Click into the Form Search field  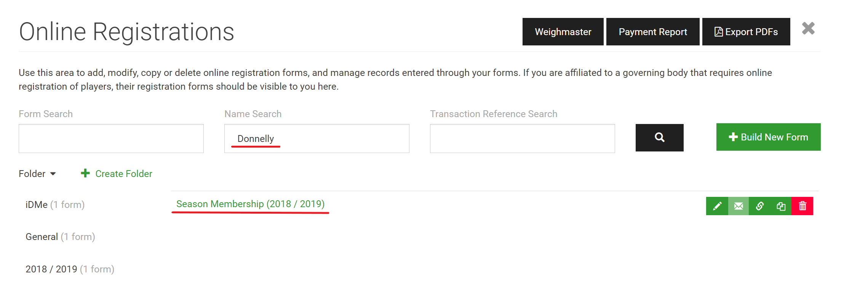pyautogui.click(x=111, y=138)
